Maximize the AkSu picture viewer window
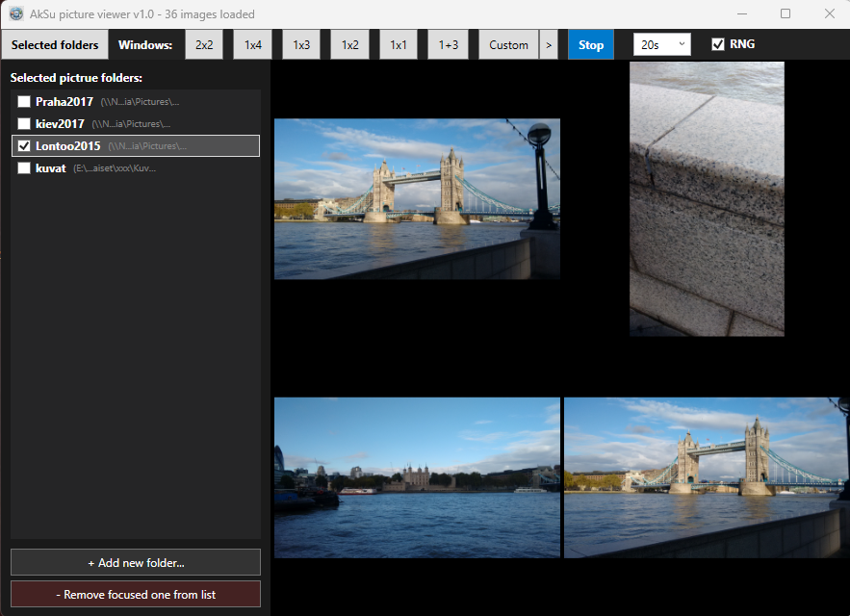The image size is (850, 616). [x=786, y=14]
